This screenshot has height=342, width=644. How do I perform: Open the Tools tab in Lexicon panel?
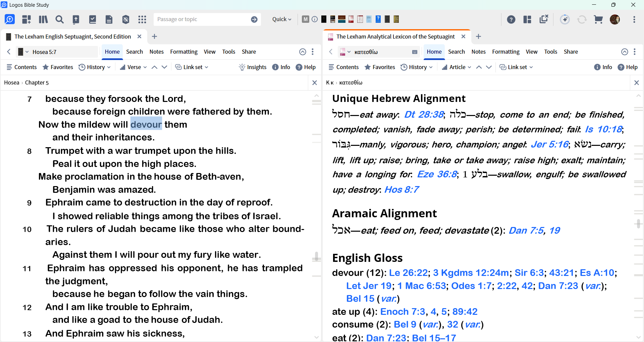pyautogui.click(x=550, y=52)
